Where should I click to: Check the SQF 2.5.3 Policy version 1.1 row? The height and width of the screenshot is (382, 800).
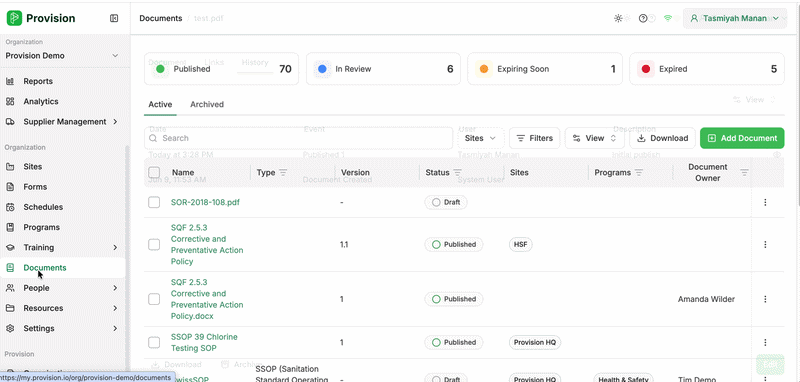point(154,244)
